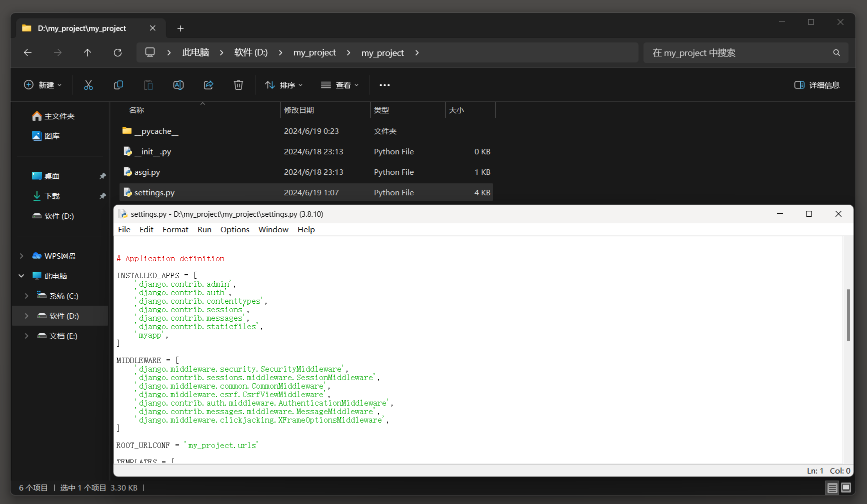Go up one folder level arrow
Viewport: 867px width, 504px height.
pos(87,52)
